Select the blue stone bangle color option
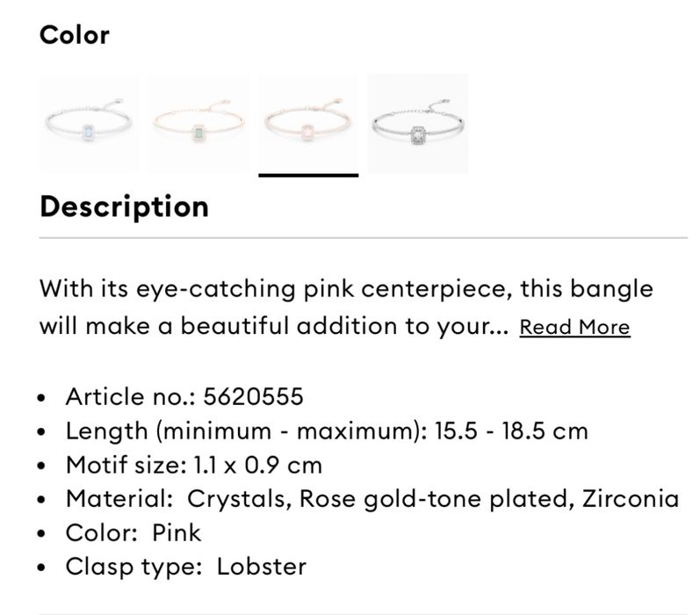The width and height of the screenshot is (700, 615). [x=89, y=123]
